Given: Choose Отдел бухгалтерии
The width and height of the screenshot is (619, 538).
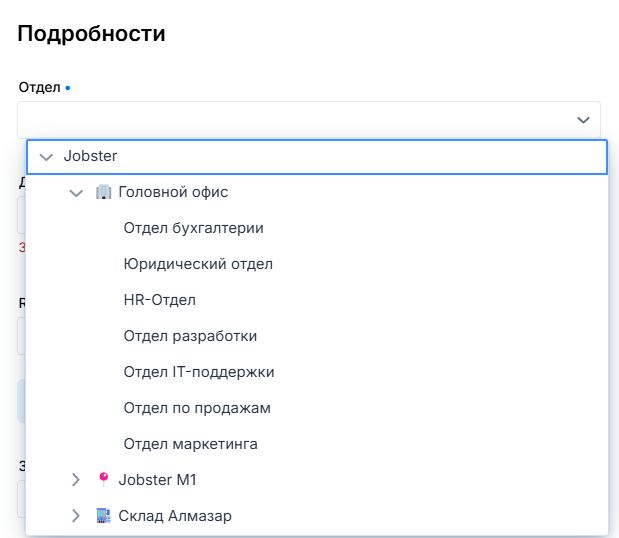Looking at the screenshot, I should click(x=193, y=228).
